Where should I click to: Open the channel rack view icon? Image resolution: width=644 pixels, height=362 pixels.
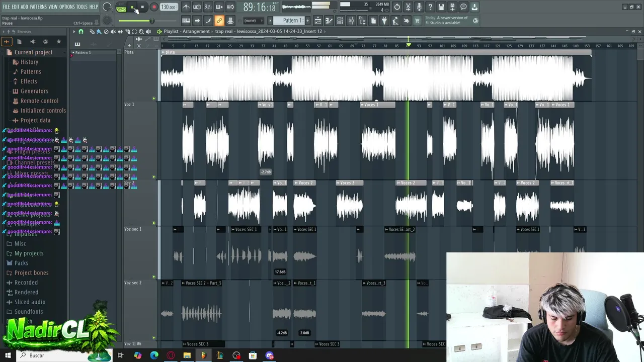click(340, 21)
